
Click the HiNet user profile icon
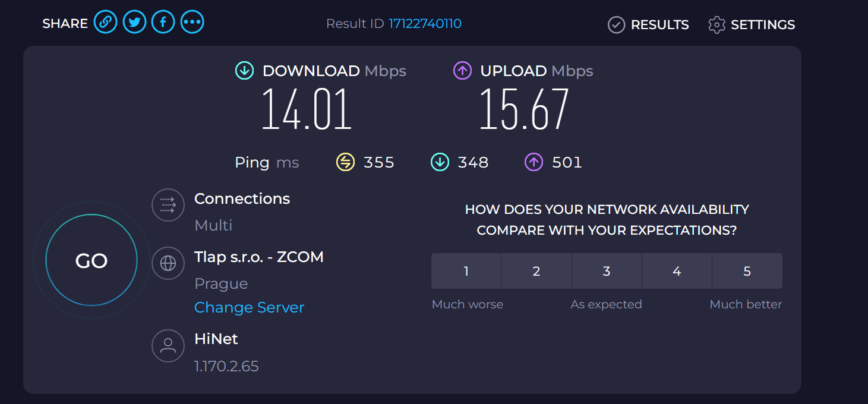(x=168, y=345)
